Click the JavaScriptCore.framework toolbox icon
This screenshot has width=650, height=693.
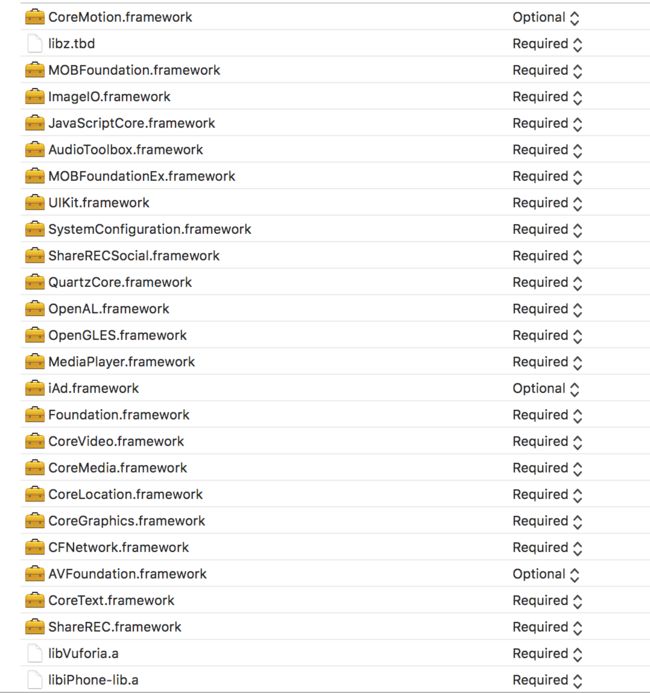(x=35, y=123)
